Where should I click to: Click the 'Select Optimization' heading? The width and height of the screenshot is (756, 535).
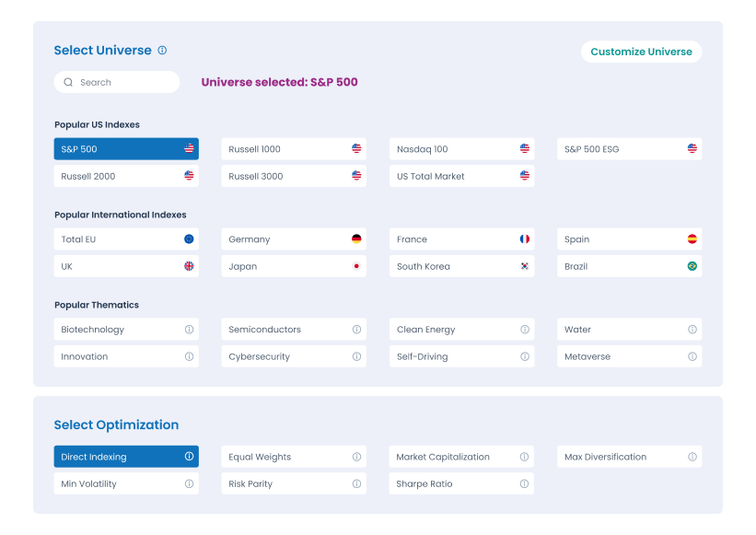pyautogui.click(x=116, y=425)
